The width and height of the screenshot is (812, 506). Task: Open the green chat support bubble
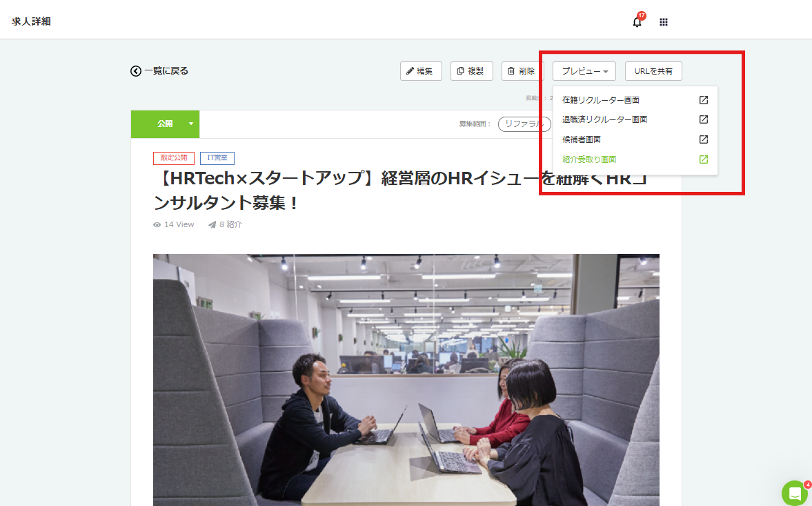tap(794, 493)
